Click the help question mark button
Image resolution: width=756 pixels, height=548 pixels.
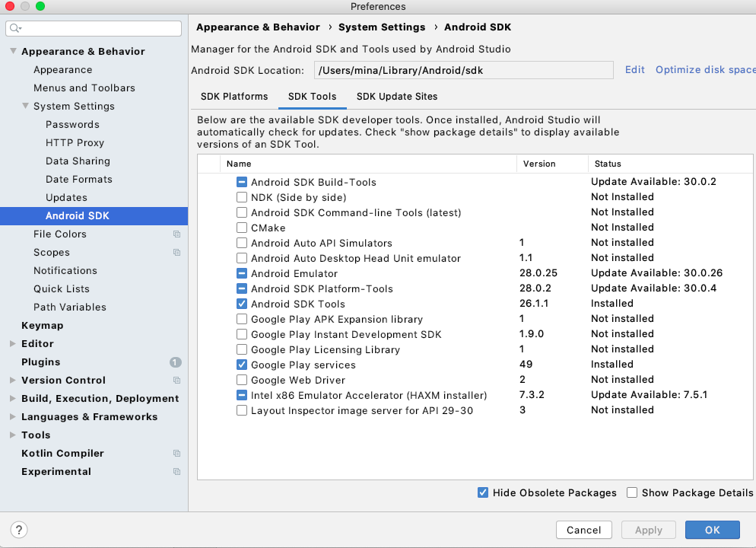click(19, 530)
